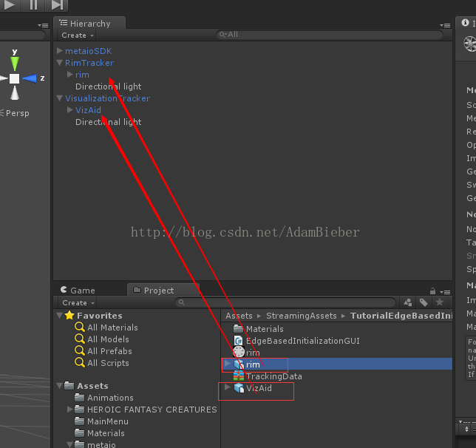
Task: Collapse the metaio folder
Action: tap(70, 444)
